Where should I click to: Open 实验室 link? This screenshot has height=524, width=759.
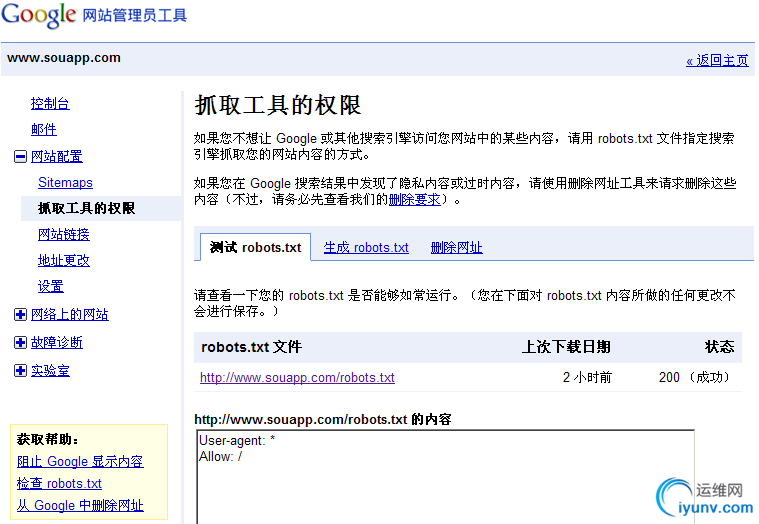50,371
